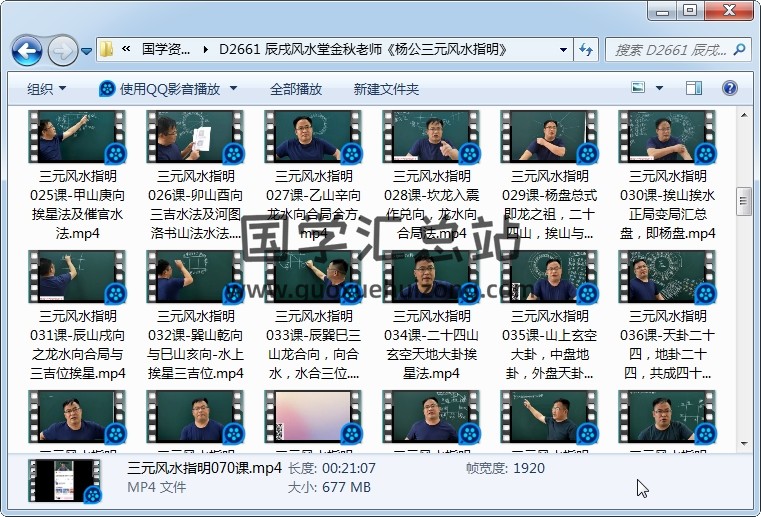Select the 国学资... breadcrumb segment
The image size is (761, 517).
(x=165, y=49)
